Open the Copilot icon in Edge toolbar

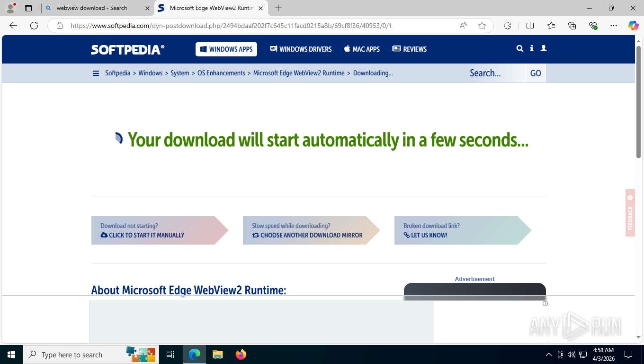633,26
